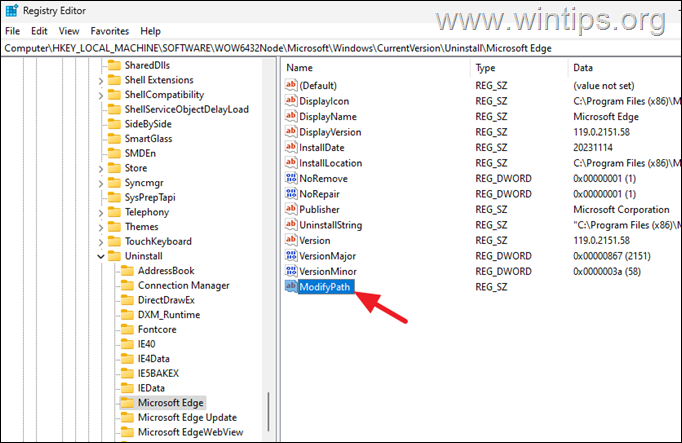Screen dimensions: 682x443
Task: Select the NoRemove DWORD icon
Action: (291, 178)
